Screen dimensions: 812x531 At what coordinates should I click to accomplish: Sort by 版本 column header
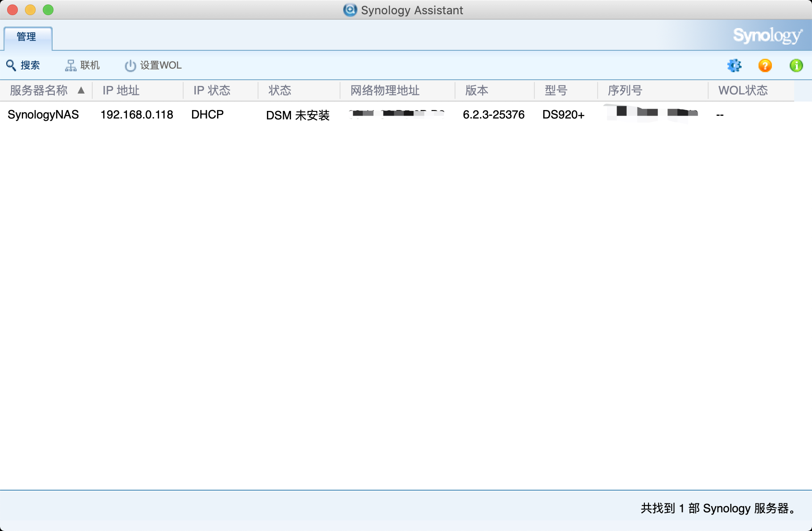(495, 90)
